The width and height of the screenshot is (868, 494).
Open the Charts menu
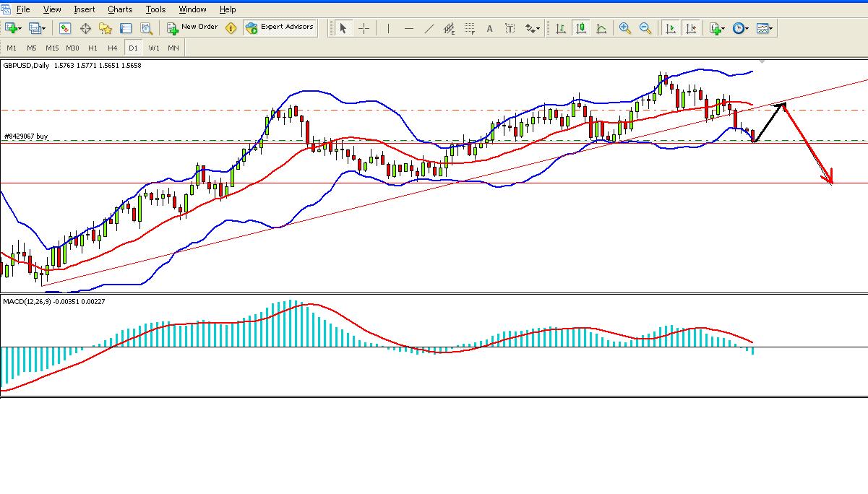(x=119, y=9)
